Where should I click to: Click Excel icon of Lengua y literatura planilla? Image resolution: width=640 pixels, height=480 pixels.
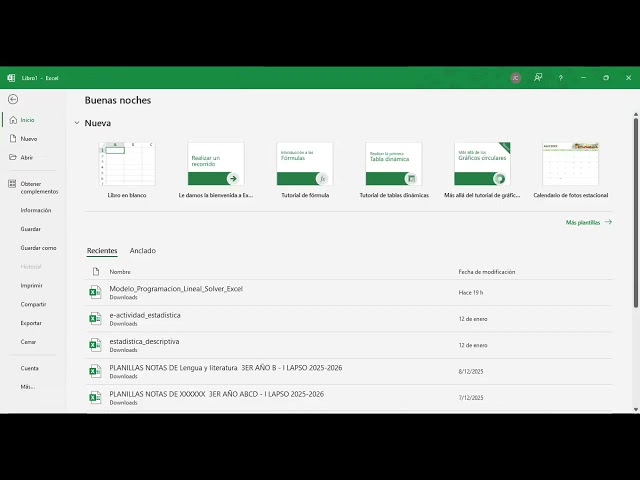click(x=95, y=371)
